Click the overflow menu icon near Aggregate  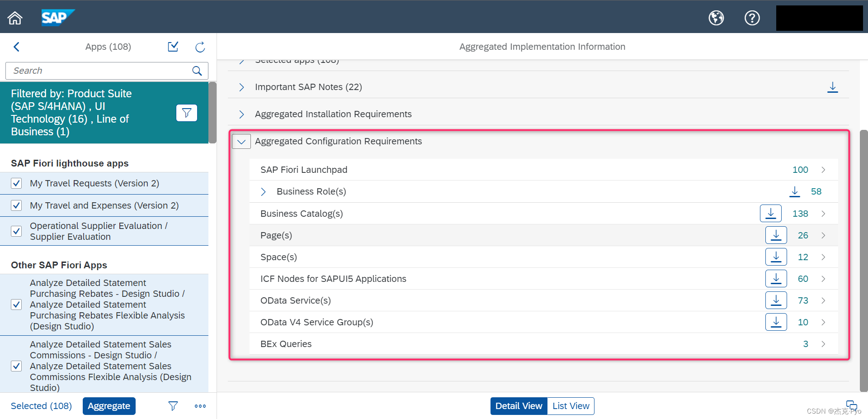(200, 406)
